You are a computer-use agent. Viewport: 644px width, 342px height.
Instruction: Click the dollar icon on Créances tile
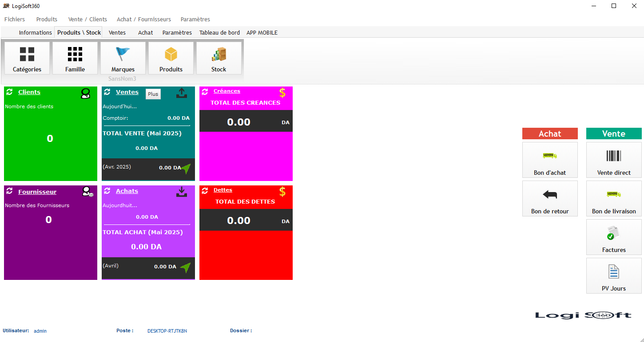coord(282,93)
